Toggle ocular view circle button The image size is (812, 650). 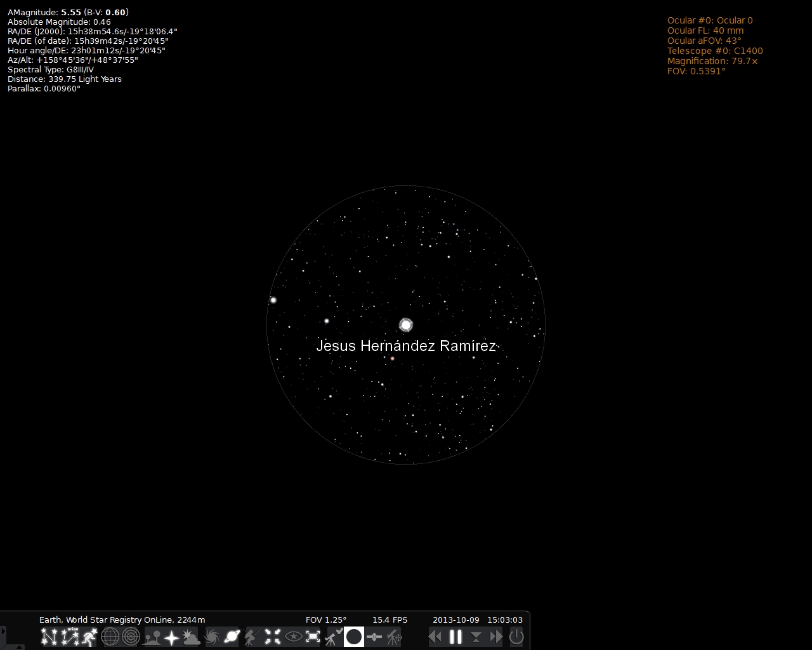pyautogui.click(x=354, y=637)
